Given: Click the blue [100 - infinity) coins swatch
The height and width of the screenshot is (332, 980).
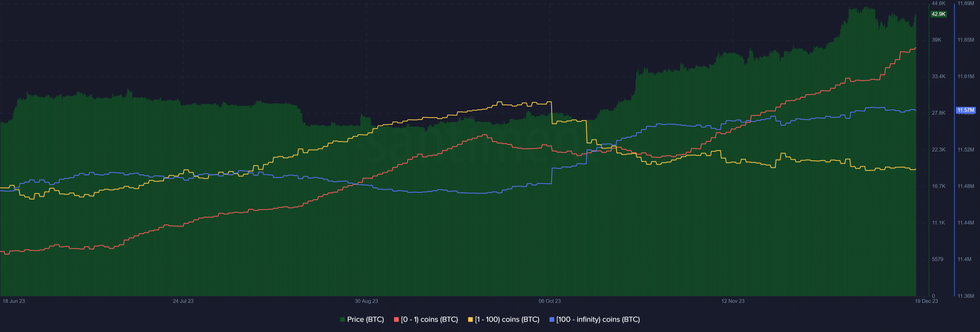Looking at the screenshot, I should point(552,319).
